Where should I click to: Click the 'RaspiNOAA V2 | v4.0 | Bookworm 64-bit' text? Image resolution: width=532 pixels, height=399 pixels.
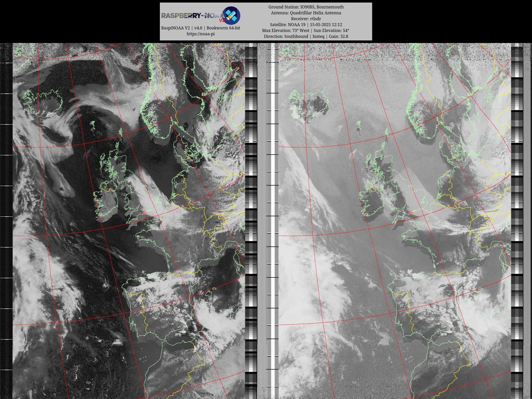coord(201,28)
